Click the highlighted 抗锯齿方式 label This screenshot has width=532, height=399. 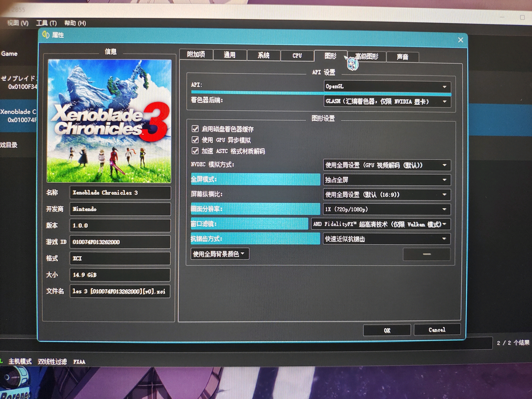[x=256, y=239]
